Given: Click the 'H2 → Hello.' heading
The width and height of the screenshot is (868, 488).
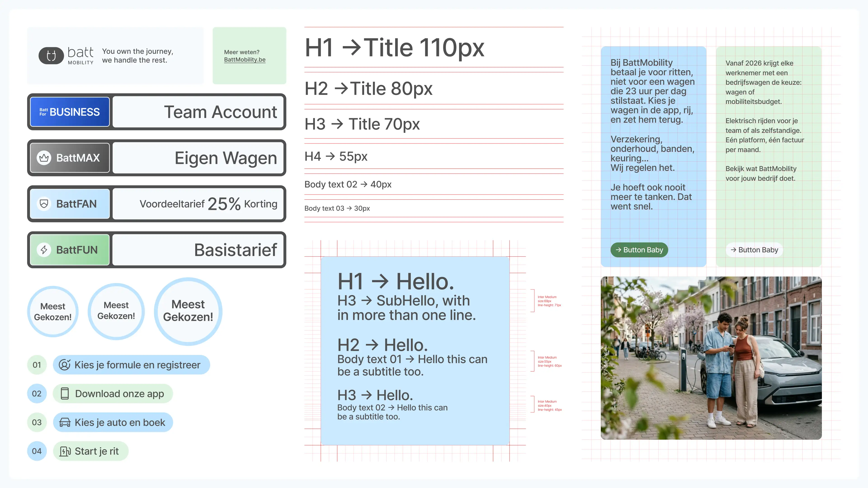Looking at the screenshot, I should 382,345.
